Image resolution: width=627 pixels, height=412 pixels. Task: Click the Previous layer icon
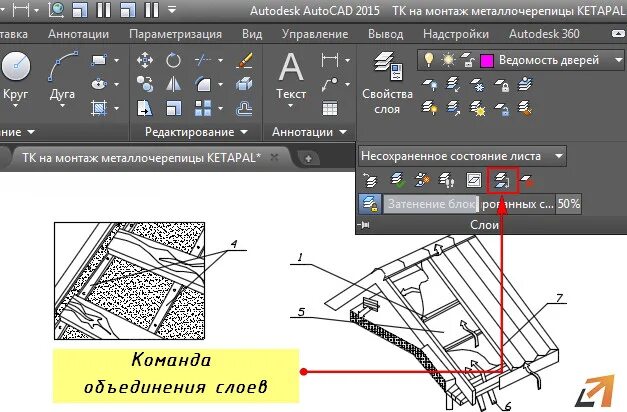coord(369,180)
